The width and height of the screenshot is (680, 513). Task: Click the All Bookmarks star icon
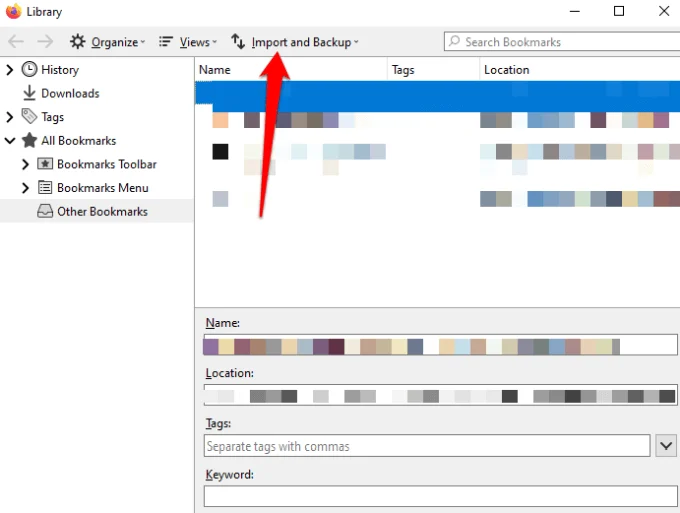(29, 140)
